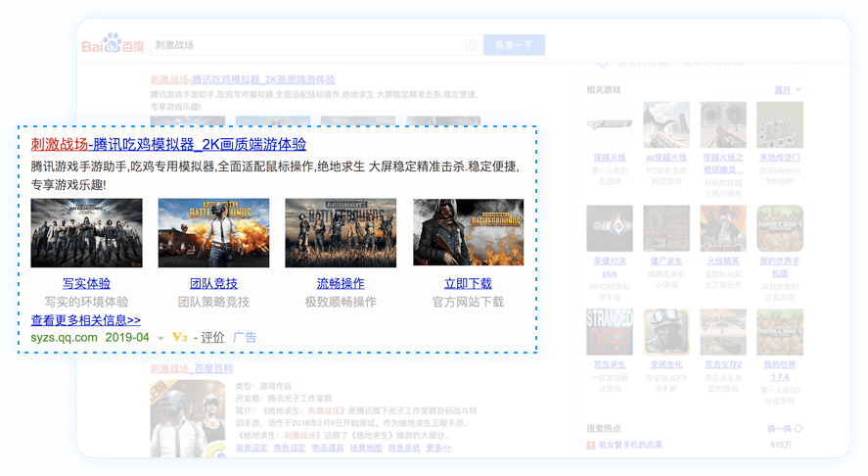Click the search box containing 刺激战场

(x=303, y=46)
